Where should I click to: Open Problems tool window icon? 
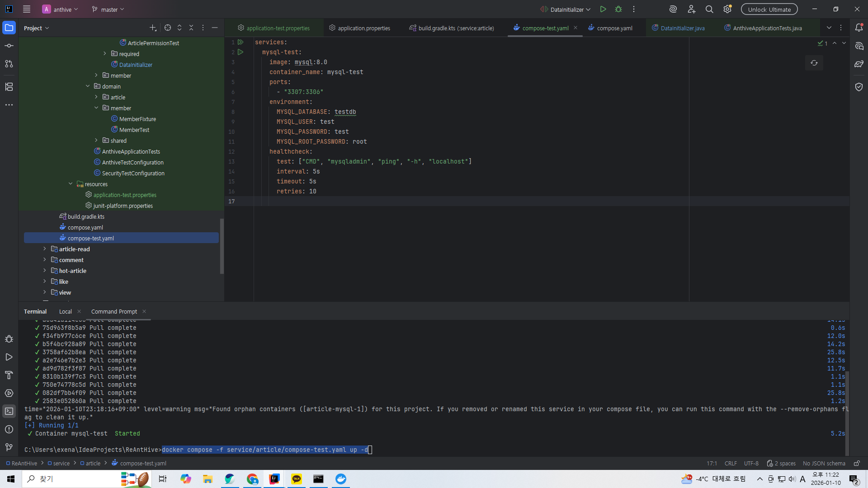pyautogui.click(x=9, y=429)
